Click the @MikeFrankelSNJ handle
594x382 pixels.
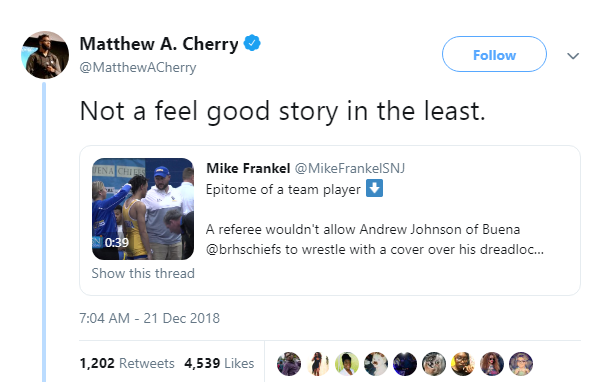[350, 168]
